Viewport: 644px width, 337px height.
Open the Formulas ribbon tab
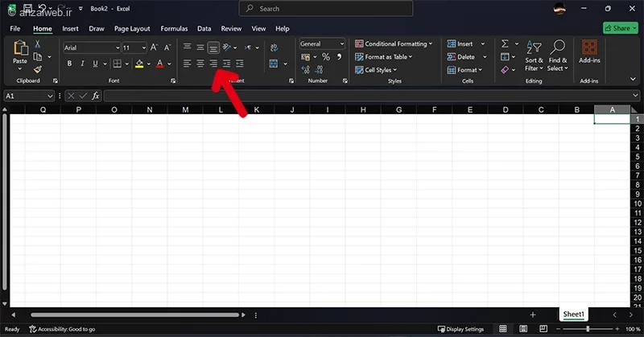pos(174,29)
